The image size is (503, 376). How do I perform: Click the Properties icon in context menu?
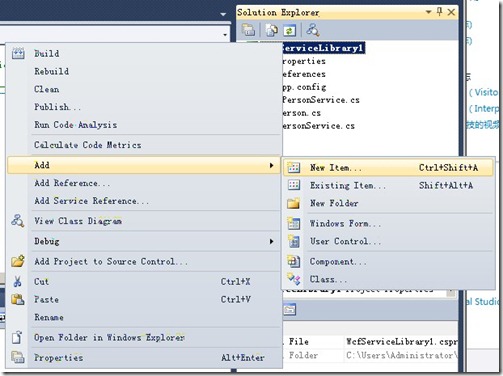click(x=18, y=357)
